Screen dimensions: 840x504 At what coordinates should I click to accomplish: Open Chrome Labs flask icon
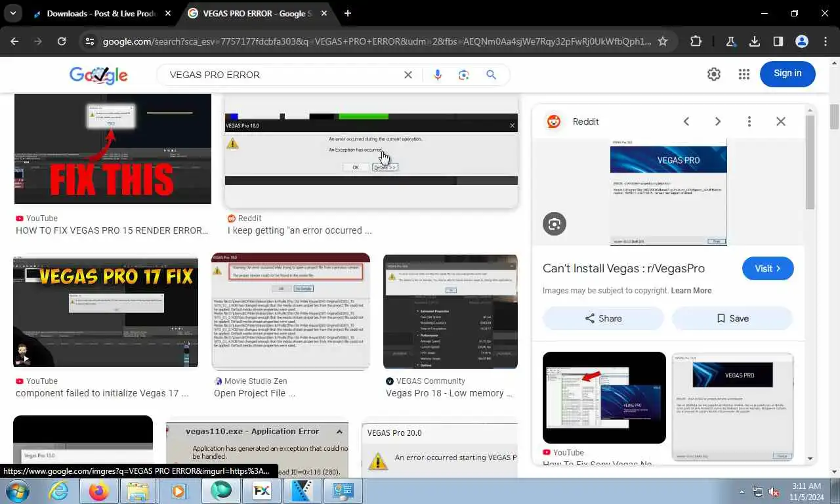(x=730, y=41)
